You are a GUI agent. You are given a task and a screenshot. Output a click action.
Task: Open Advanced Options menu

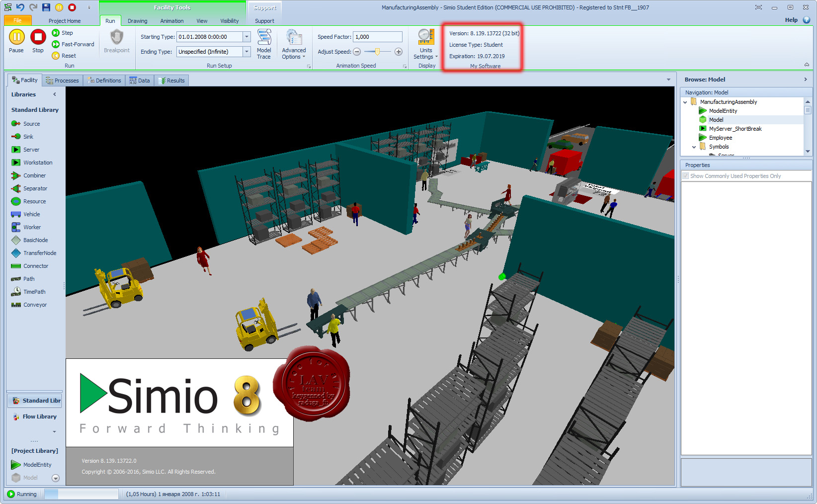coord(294,44)
